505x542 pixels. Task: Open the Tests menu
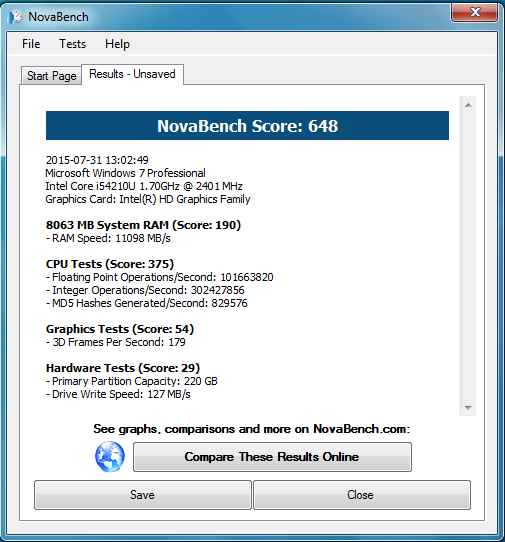click(72, 44)
